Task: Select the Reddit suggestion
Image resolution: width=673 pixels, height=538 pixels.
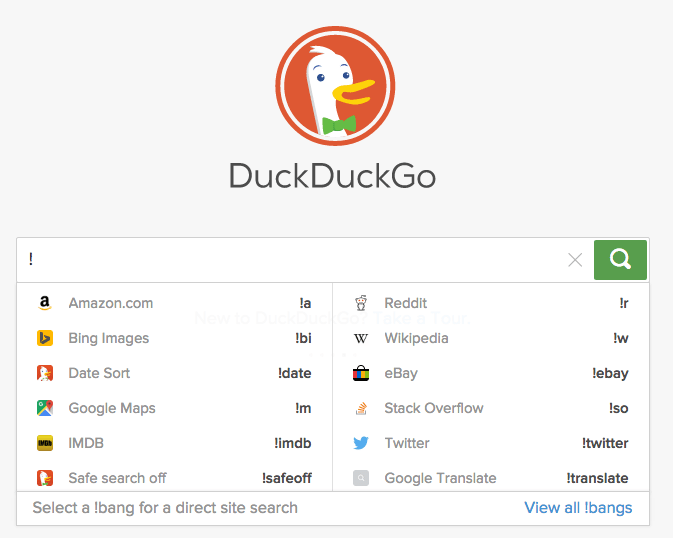Action: [x=491, y=303]
